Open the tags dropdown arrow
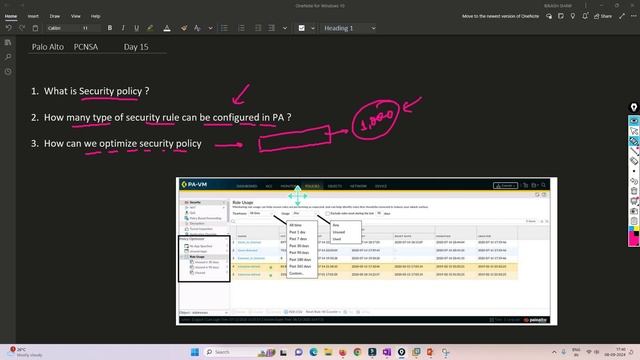Image resolution: width=640 pixels, height=360 pixels. 313,28
